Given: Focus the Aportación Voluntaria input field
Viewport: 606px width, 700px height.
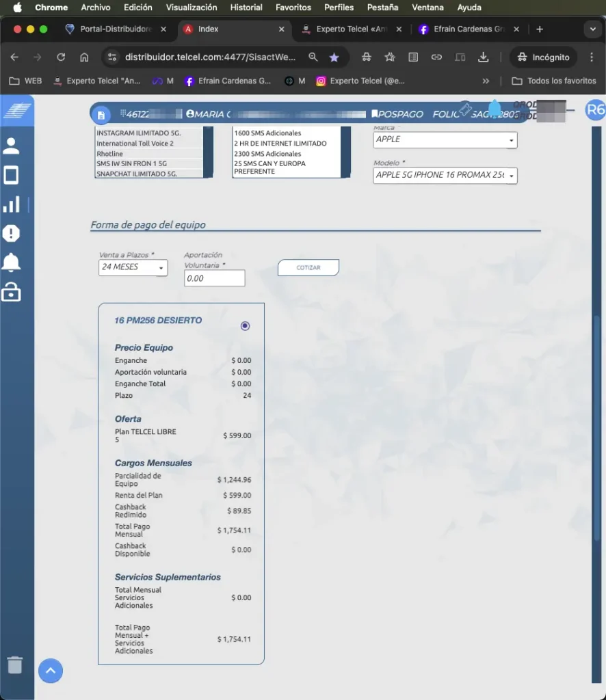Looking at the screenshot, I should tap(214, 278).
